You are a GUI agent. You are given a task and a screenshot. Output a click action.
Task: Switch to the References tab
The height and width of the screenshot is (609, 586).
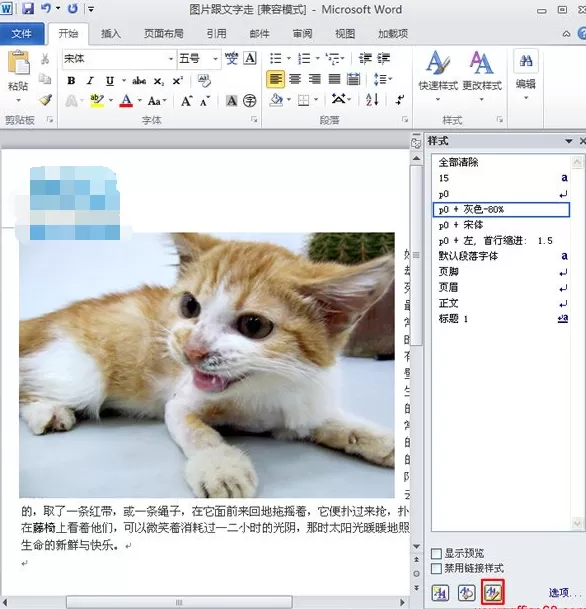[216, 34]
